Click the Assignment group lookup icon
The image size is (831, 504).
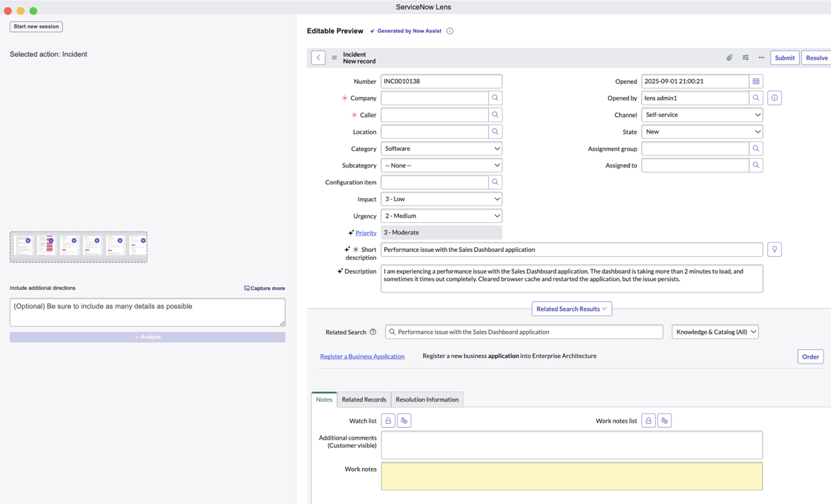(x=756, y=148)
